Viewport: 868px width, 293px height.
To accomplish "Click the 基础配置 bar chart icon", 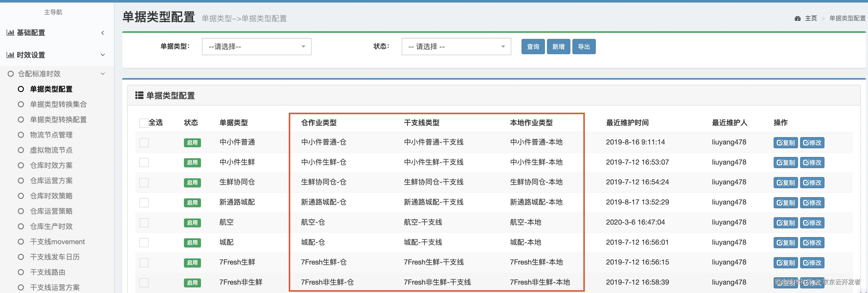I will tap(10, 33).
